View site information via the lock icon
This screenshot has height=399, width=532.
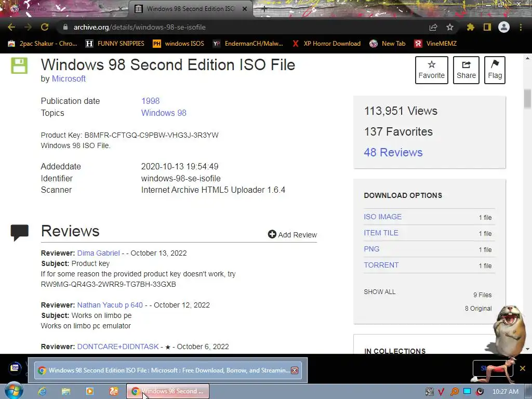pyautogui.click(x=65, y=27)
